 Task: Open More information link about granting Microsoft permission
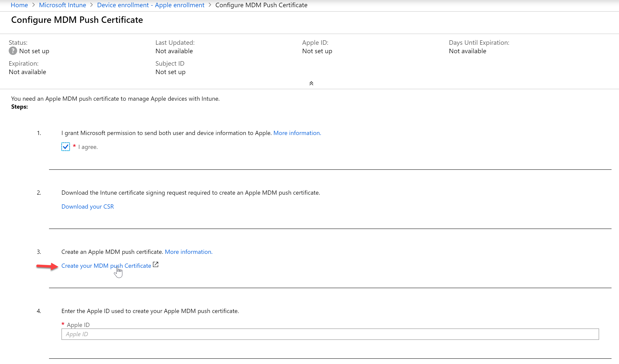(297, 133)
